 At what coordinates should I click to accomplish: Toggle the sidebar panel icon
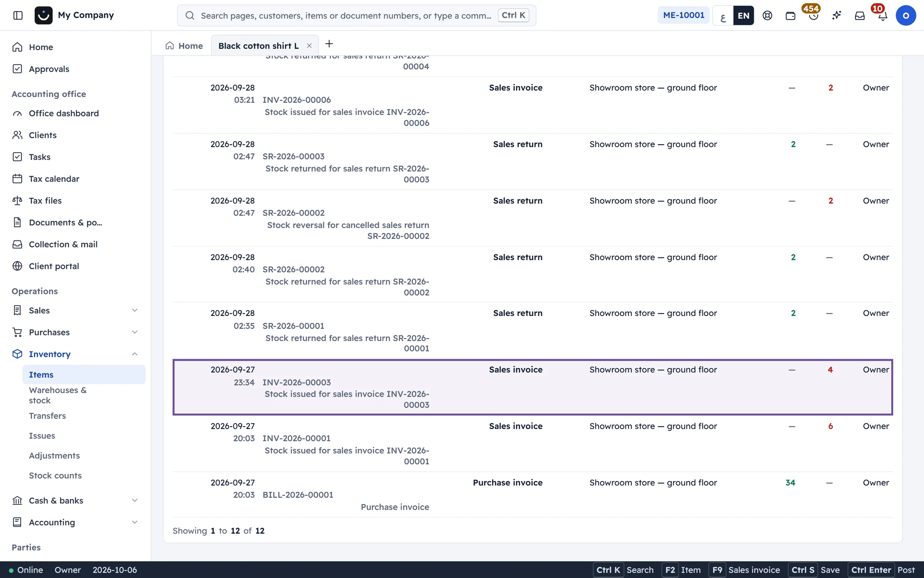point(18,15)
